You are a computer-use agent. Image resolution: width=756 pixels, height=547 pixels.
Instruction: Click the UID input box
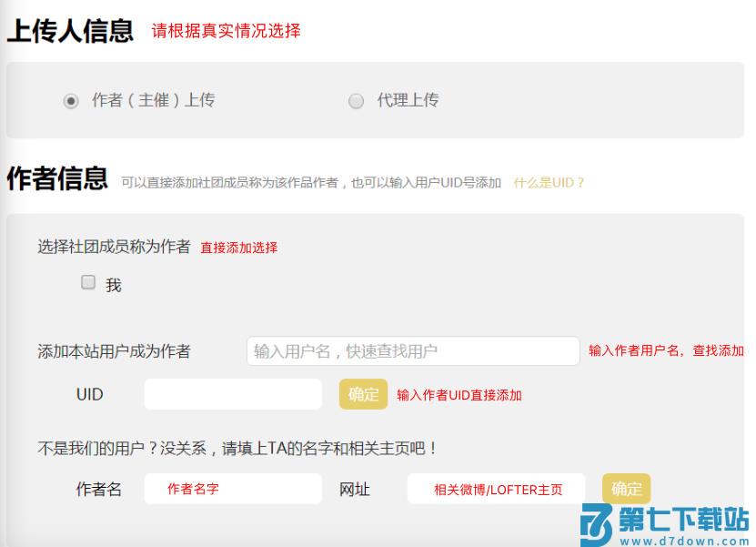(233, 394)
